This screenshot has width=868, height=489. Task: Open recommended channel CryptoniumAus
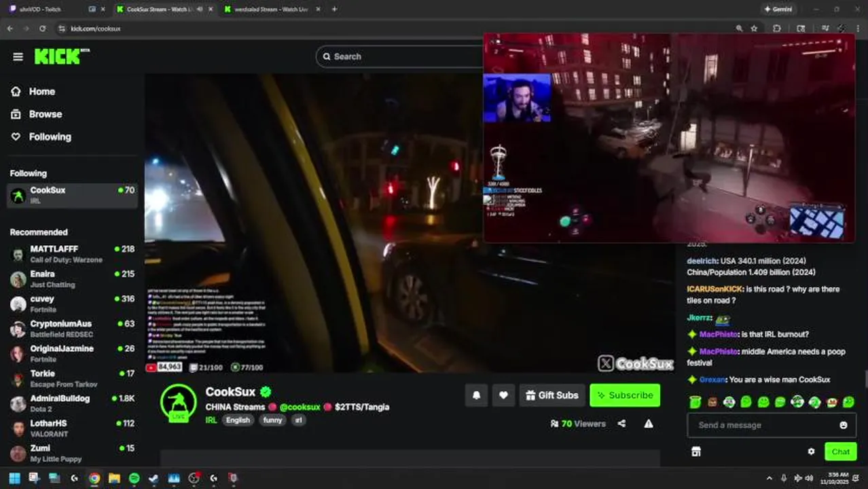click(x=72, y=329)
